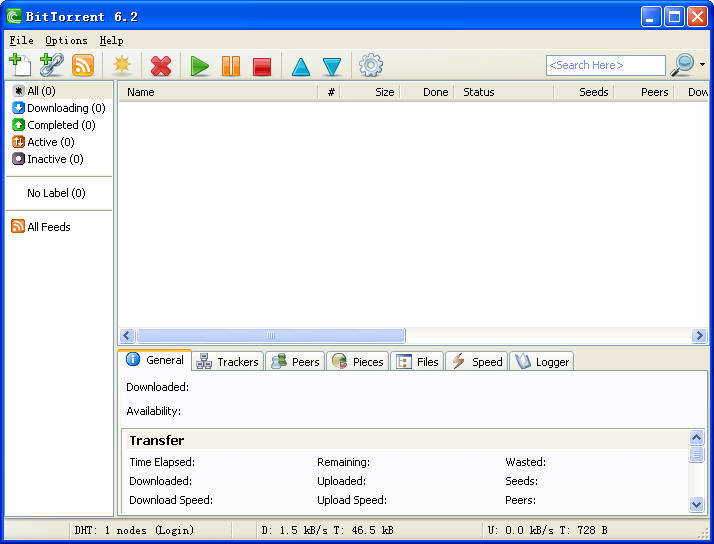The height and width of the screenshot is (544, 714).
Task: Open Preferences gear icon
Action: click(x=371, y=65)
